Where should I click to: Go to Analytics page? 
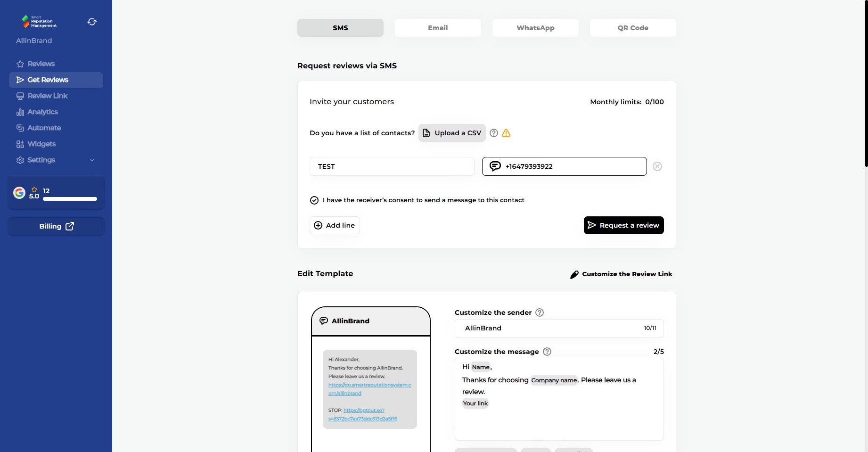pos(56,112)
